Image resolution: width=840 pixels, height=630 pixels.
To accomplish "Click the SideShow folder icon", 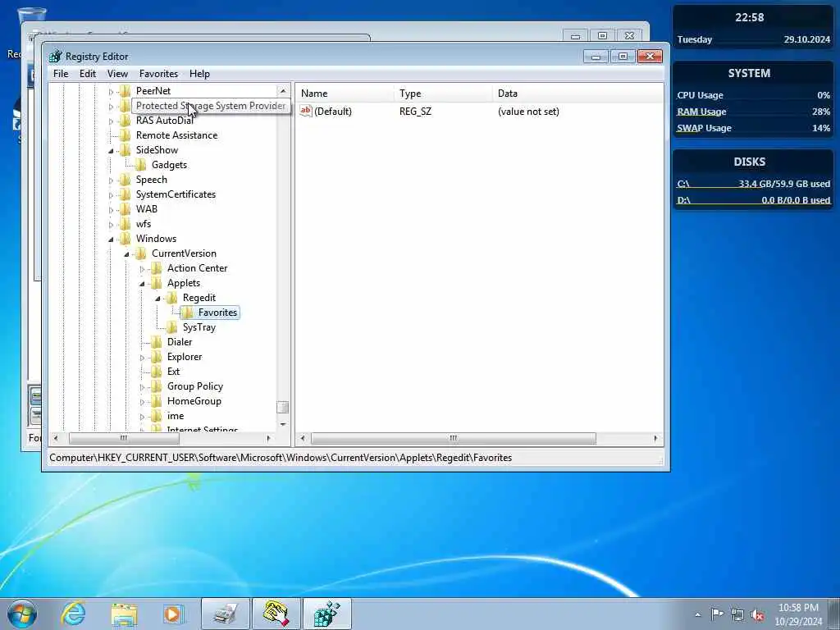I will [x=126, y=150].
